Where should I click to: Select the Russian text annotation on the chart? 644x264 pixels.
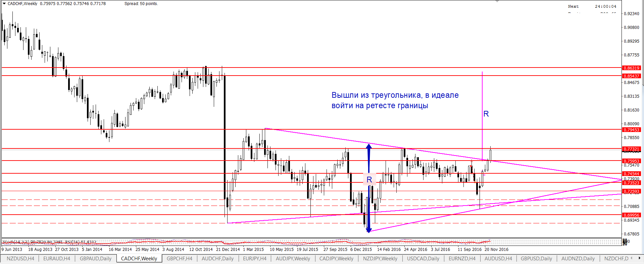[395, 100]
